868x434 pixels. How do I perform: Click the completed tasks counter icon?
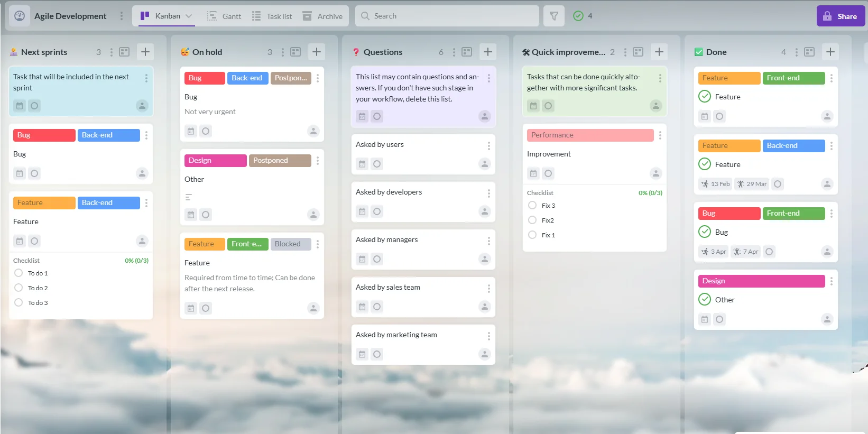[578, 16]
